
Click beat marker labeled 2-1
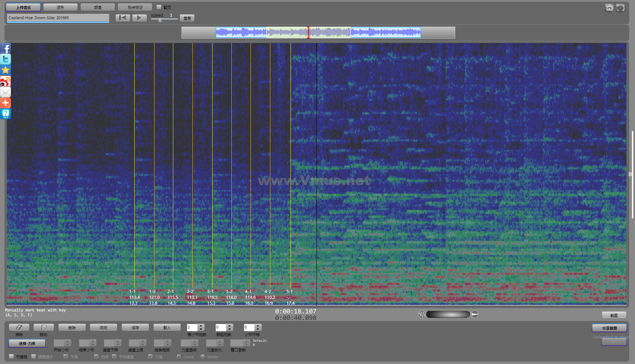click(x=171, y=291)
